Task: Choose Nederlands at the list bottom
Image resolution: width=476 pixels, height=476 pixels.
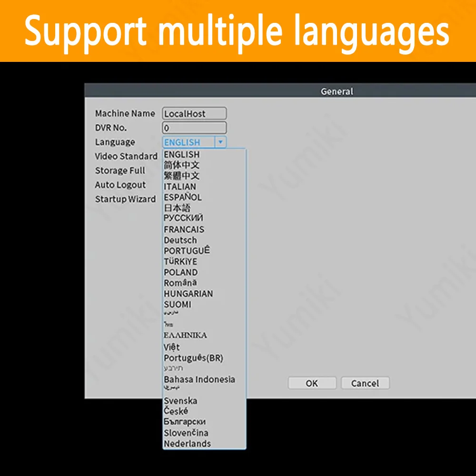Action: coord(187,444)
